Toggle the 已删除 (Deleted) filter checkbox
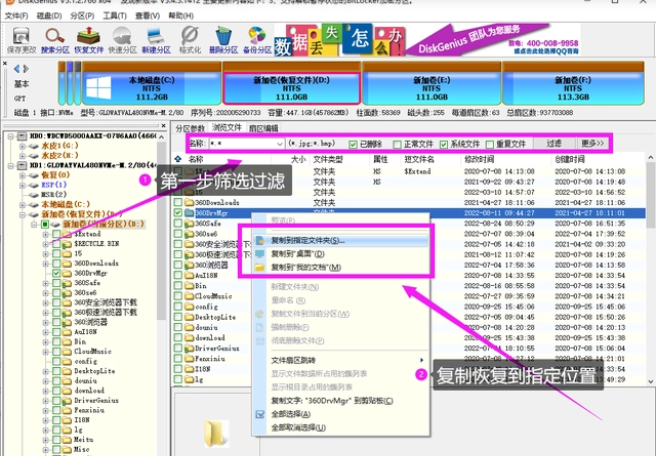 coord(353,144)
